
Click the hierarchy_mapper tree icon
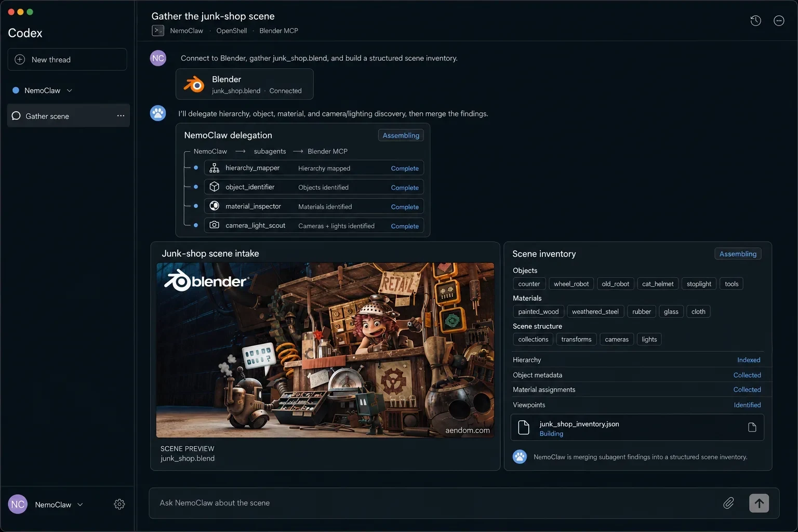(214, 168)
